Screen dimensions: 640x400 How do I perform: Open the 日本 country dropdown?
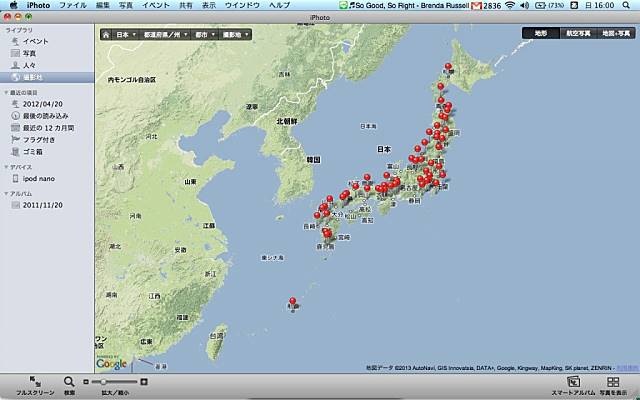[126, 35]
